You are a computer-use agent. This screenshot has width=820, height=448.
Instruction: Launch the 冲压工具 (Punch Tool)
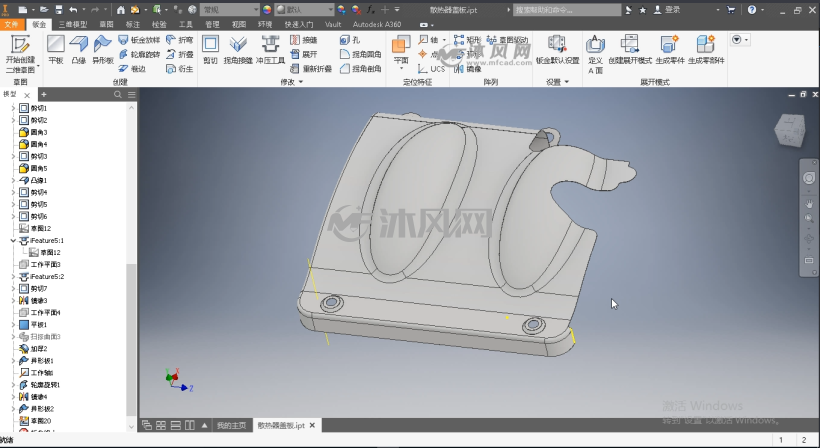coord(270,50)
